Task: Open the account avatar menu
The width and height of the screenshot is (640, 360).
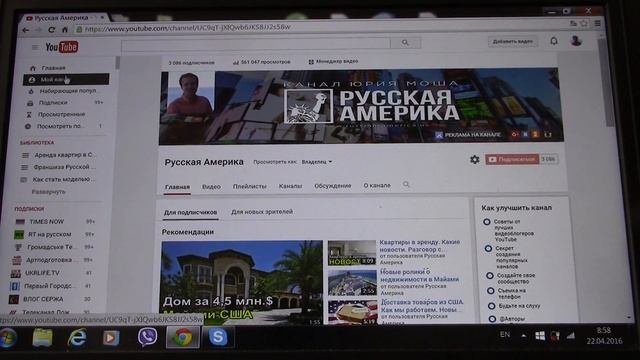Action: 576,40
